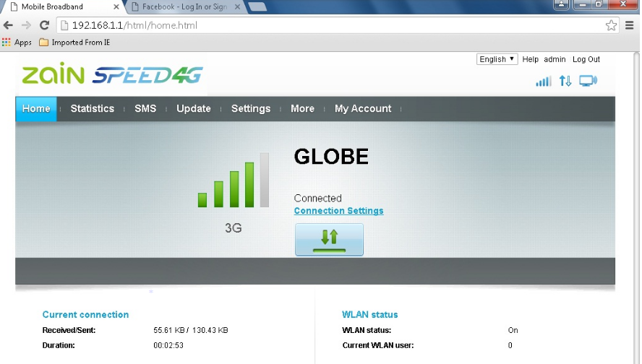642x364 pixels.
Task: Bookmark the page with the star icon
Action: click(611, 25)
